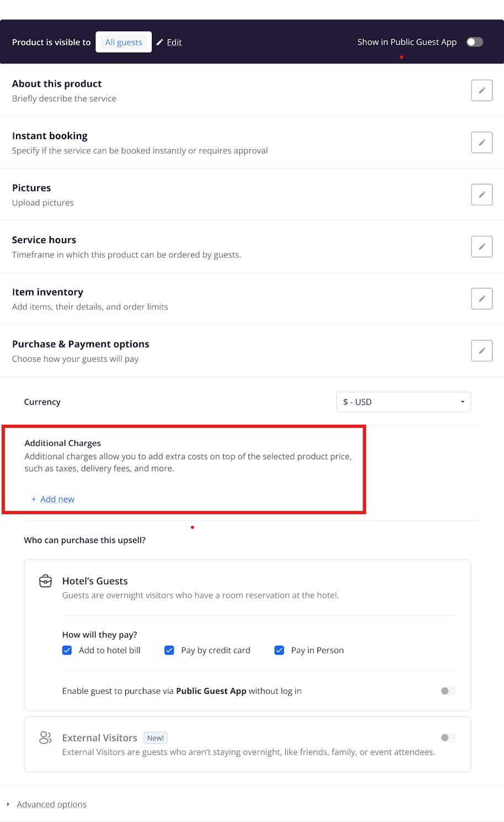Click the Hotel's Guests briefcase icon

click(45, 581)
